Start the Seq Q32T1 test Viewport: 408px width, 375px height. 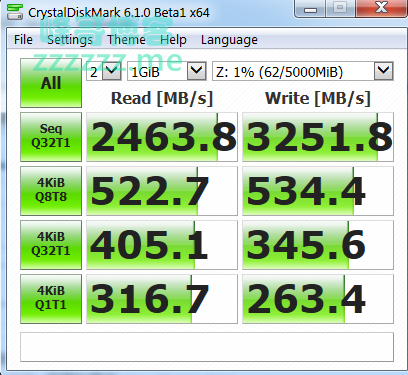coord(51,137)
